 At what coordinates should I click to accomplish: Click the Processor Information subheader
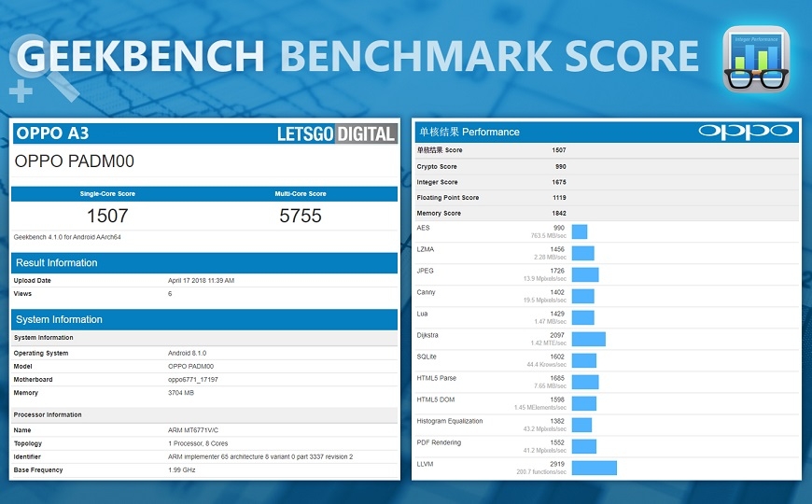[x=48, y=415]
